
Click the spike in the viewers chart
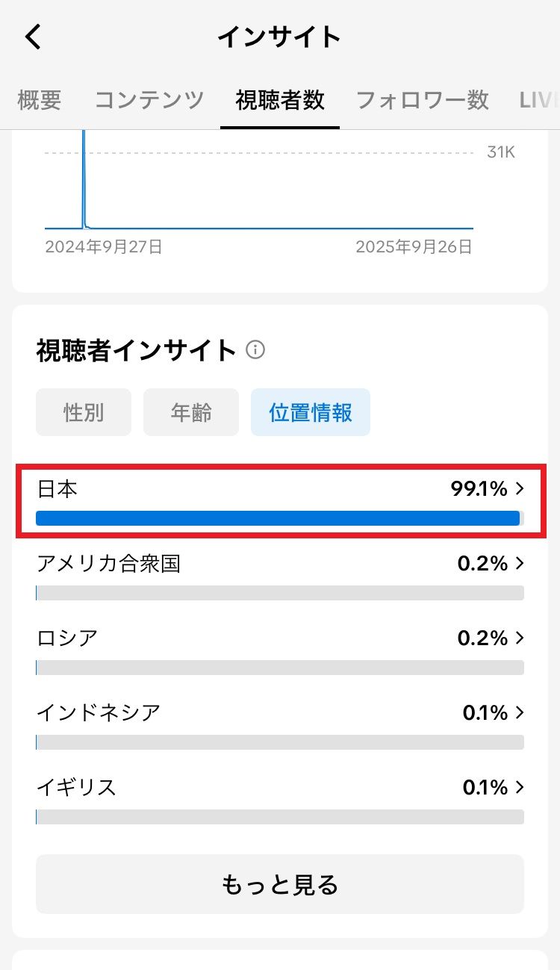pyautogui.click(x=84, y=179)
